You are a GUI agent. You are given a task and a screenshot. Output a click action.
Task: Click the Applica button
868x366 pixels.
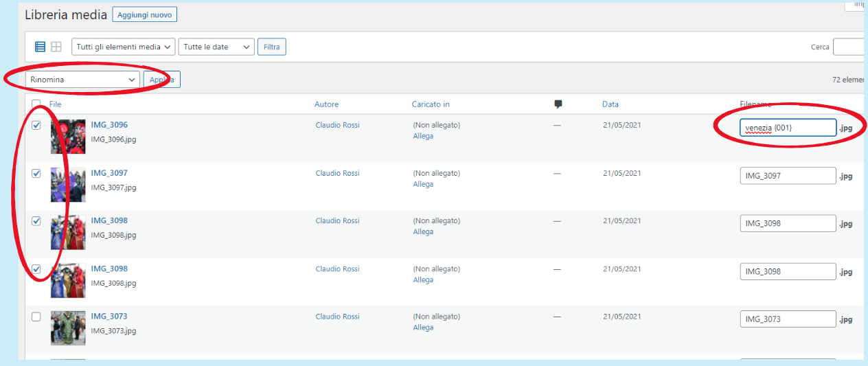[162, 80]
